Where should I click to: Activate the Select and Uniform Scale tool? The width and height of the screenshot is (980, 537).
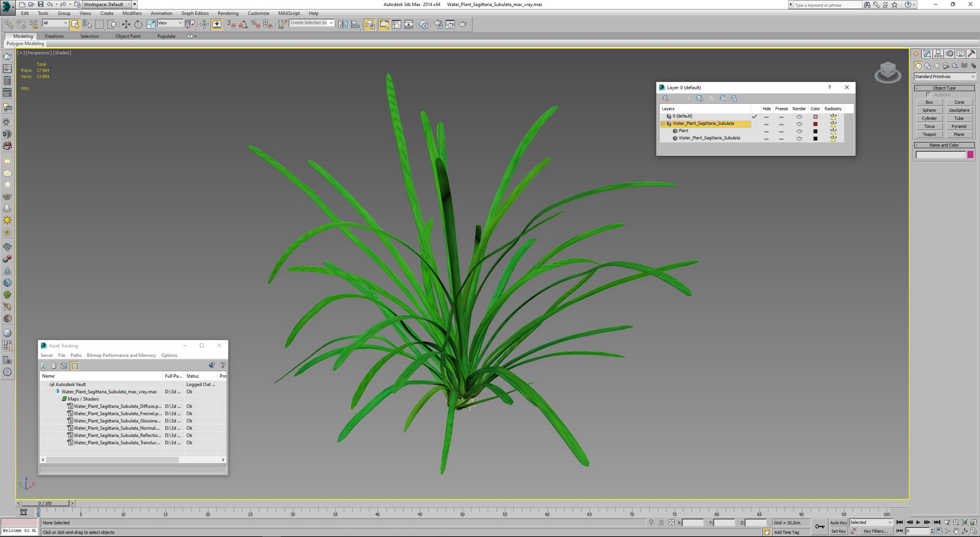point(151,24)
